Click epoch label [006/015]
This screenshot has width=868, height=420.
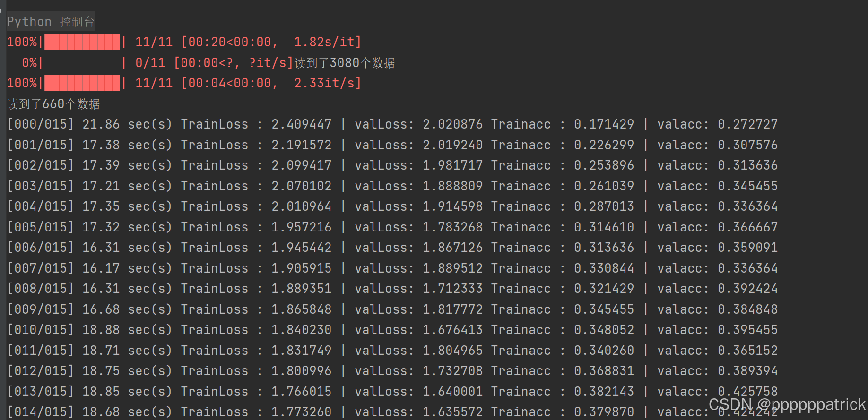coord(41,248)
